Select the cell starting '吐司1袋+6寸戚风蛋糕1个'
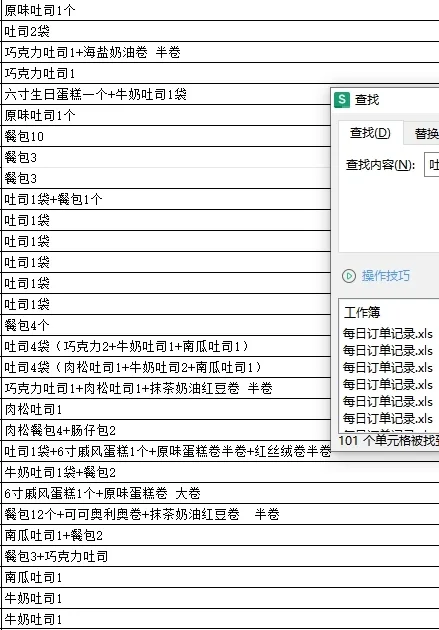 coord(166,451)
